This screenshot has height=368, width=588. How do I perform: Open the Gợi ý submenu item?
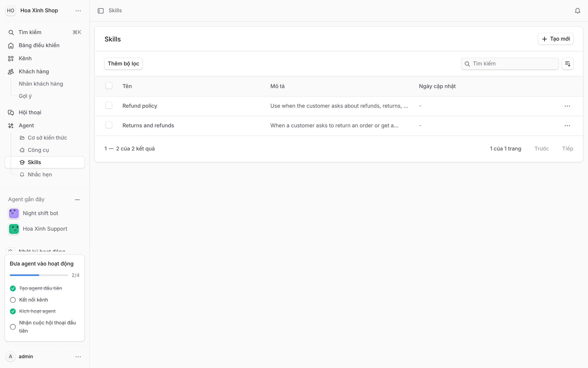click(x=25, y=96)
